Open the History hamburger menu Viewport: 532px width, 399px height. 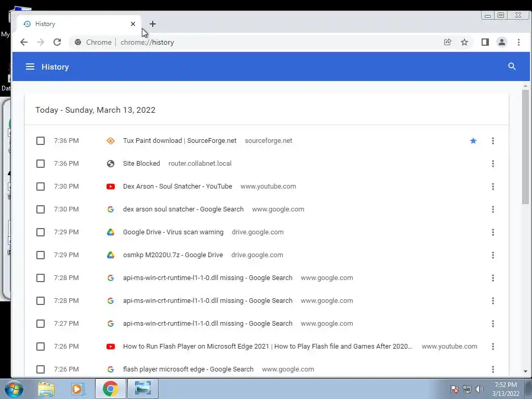[30, 67]
